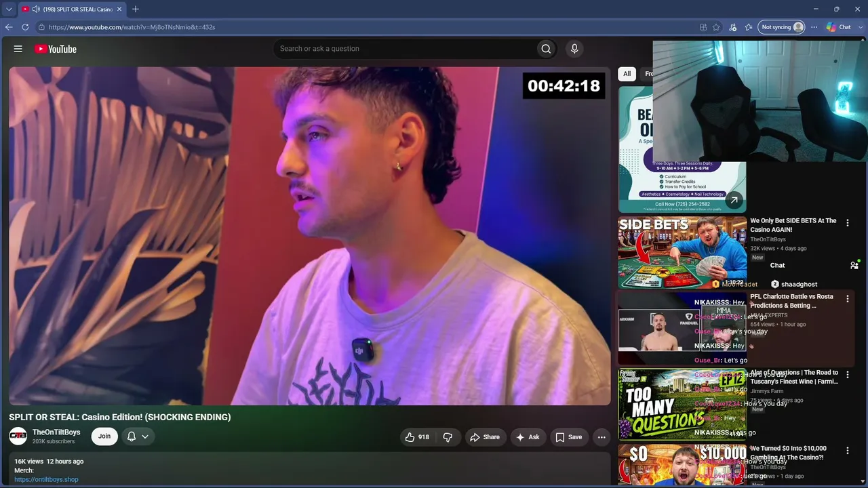Open 'PFL Charlotte Battle vs Rosta' video title
This screenshot has height=488, width=868.
tap(791, 301)
